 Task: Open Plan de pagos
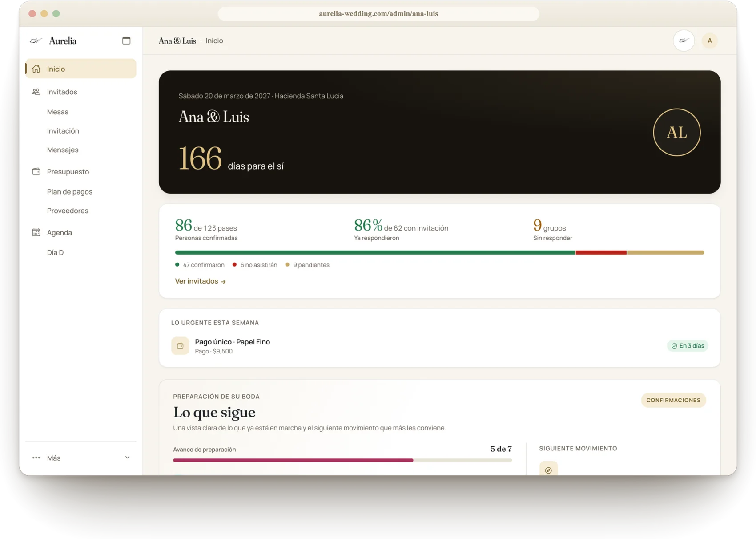pyautogui.click(x=70, y=192)
